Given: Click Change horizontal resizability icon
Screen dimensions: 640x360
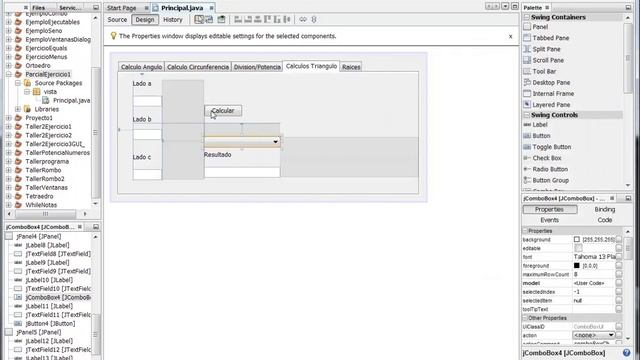Looking at the screenshot, I should point(303,19).
